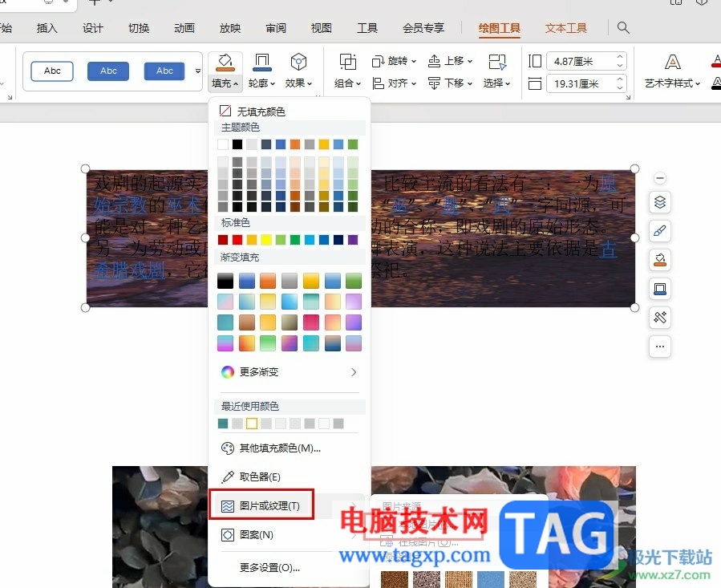Click the magic tools icon in floating toolbar

(x=660, y=318)
